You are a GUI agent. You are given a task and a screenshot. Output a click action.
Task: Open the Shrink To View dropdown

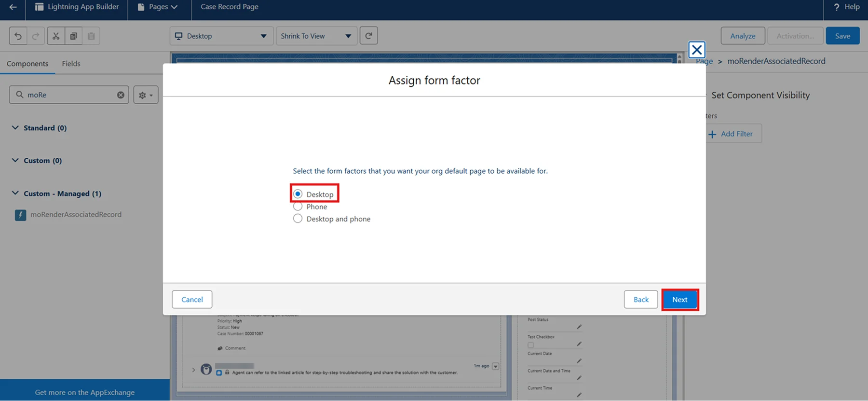[316, 36]
